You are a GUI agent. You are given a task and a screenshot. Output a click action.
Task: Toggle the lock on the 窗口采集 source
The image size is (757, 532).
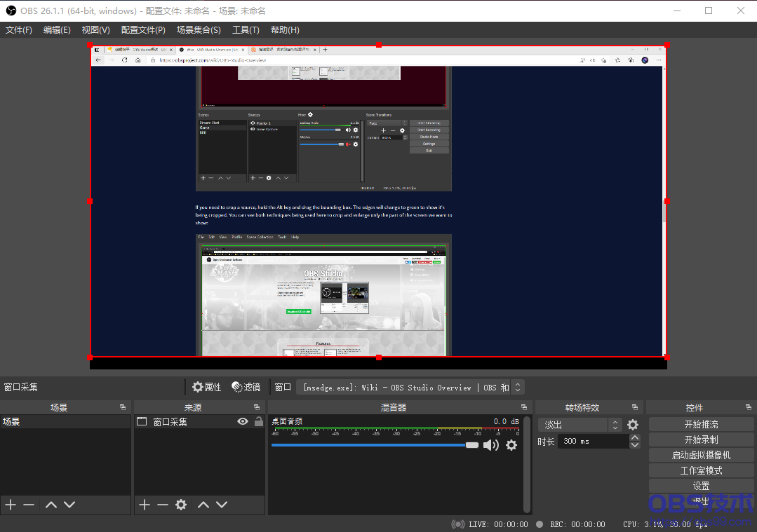pos(259,421)
